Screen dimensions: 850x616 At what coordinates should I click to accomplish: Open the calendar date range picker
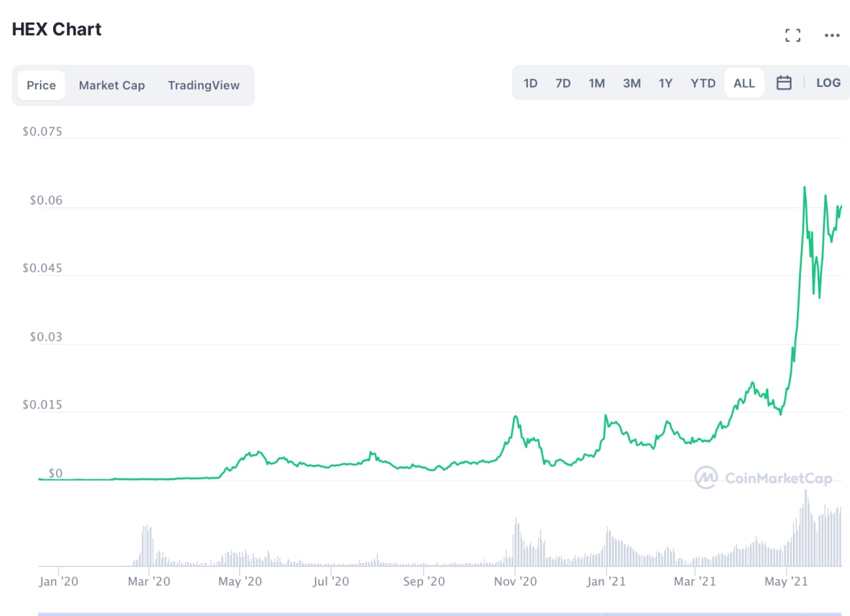(x=784, y=83)
